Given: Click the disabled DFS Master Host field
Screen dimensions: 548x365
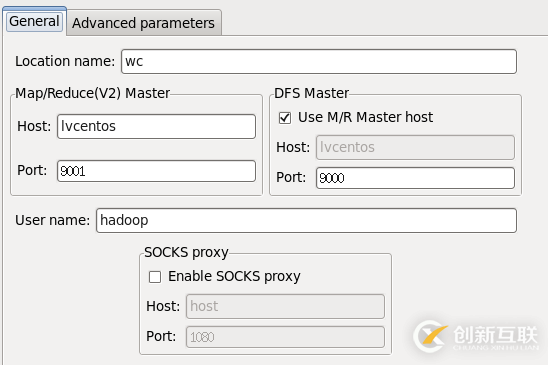Looking at the screenshot, I should [x=415, y=148].
